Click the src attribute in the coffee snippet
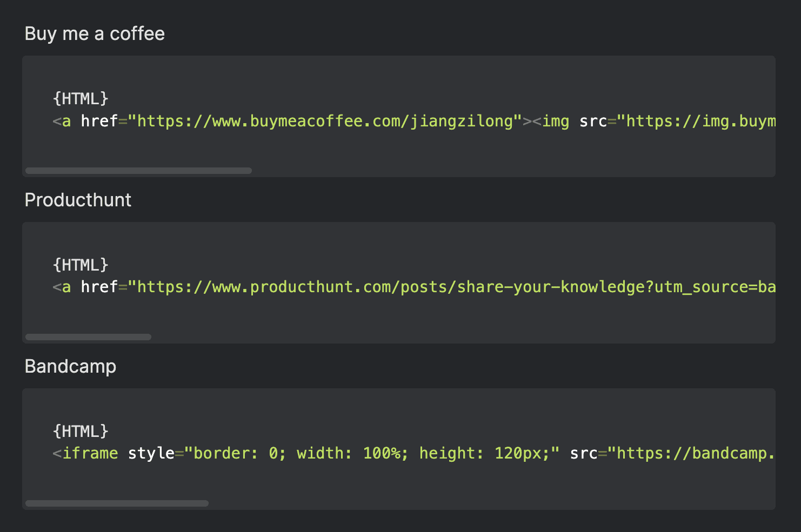 coord(593,122)
